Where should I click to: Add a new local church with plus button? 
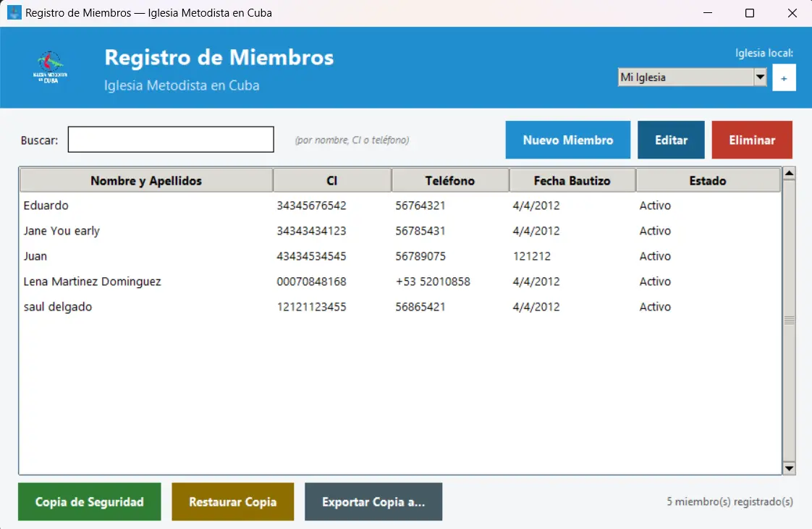[784, 77]
